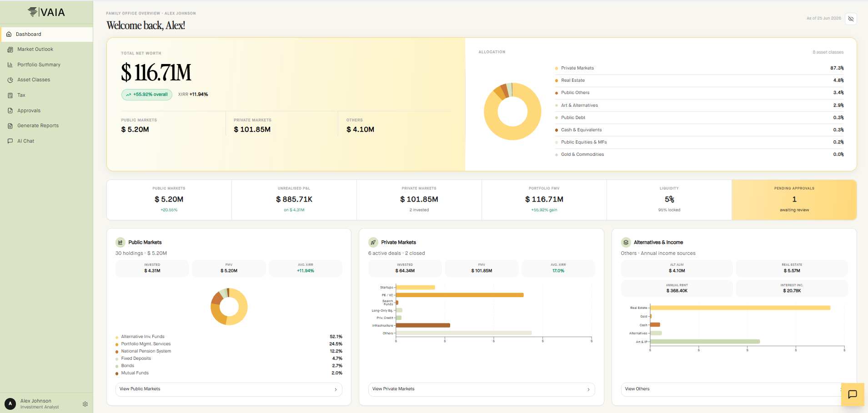Click the Asset Classes pie icon

pyautogui.click(x=10, y=80)
